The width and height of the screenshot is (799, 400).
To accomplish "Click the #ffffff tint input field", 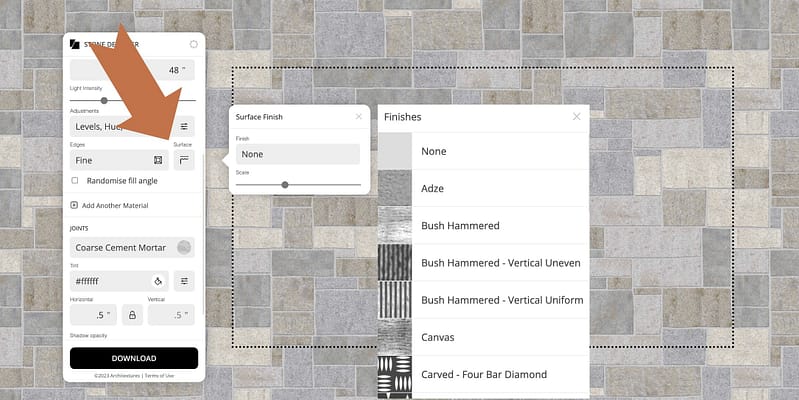I will (x=108, y=281).
